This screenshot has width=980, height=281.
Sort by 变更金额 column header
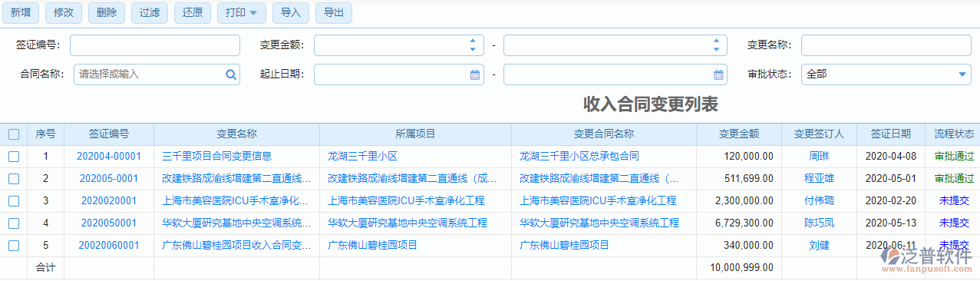coord(739,134)
